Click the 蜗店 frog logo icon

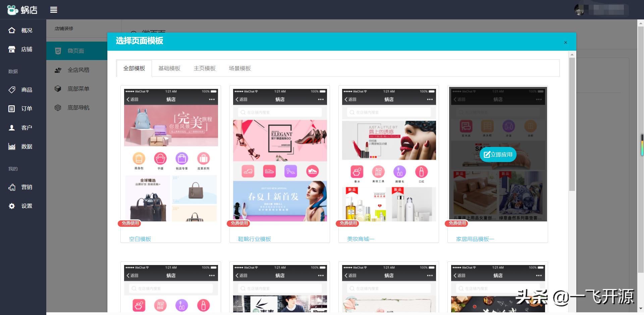tap(13, 10)
